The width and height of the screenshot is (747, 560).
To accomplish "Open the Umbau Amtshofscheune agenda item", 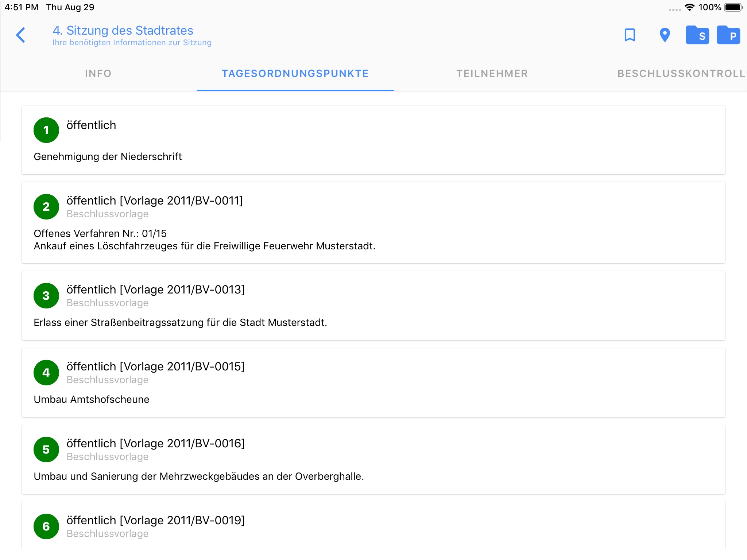I will point(92,400).
